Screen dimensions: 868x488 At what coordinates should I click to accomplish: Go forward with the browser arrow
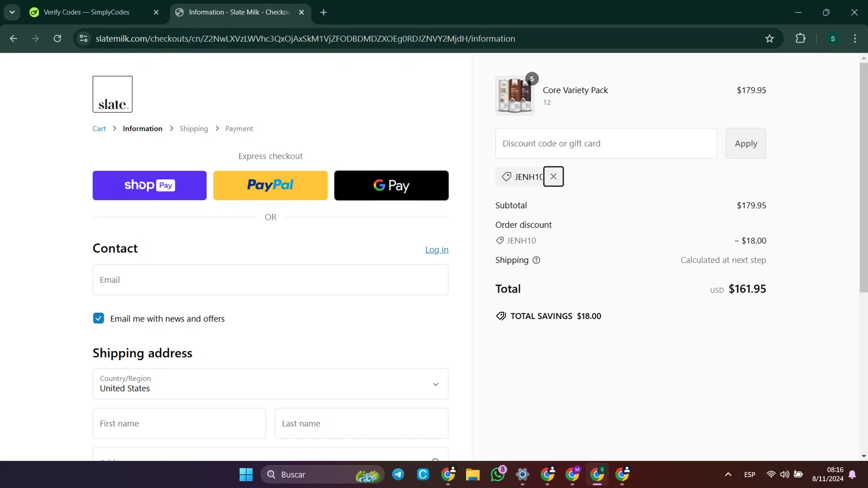tap(35, 39)
